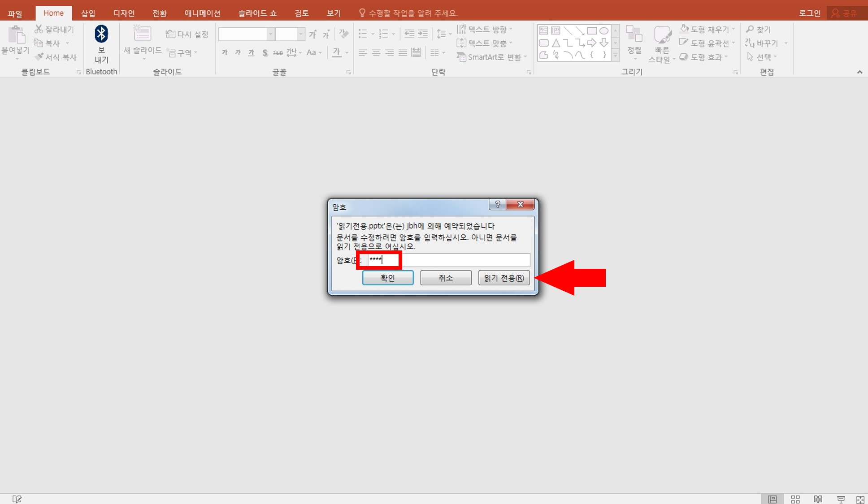The image size is (868, 504).
Task: Click the Arrange shapes icon
Action: coord(634,34)
